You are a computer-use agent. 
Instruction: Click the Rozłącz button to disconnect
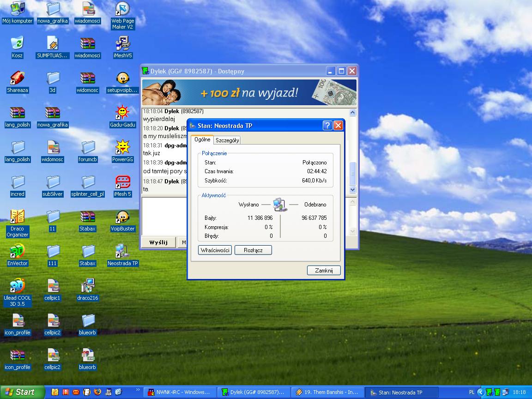[253, 250]
